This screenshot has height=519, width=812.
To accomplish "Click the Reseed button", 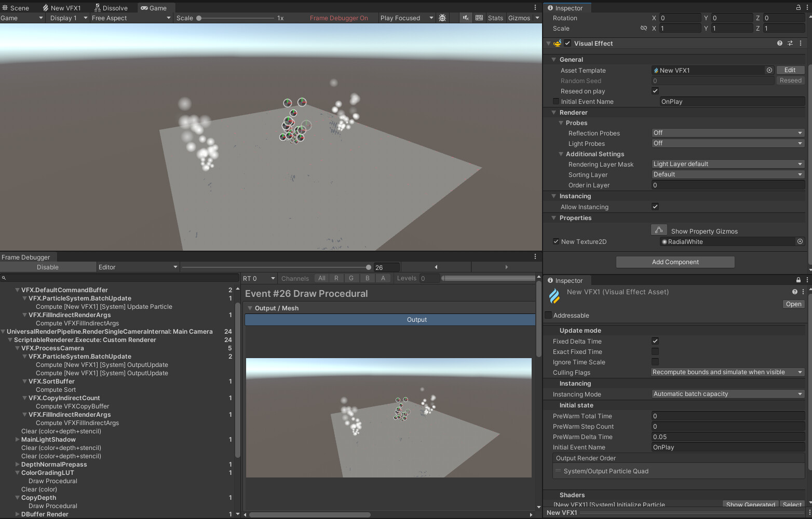I will click(x=790, y=80).
